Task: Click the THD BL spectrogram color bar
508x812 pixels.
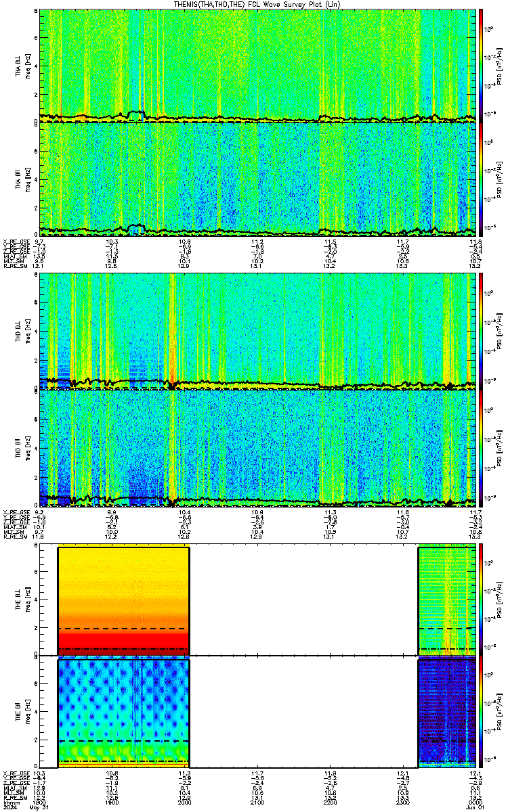Action: point(481,331)
